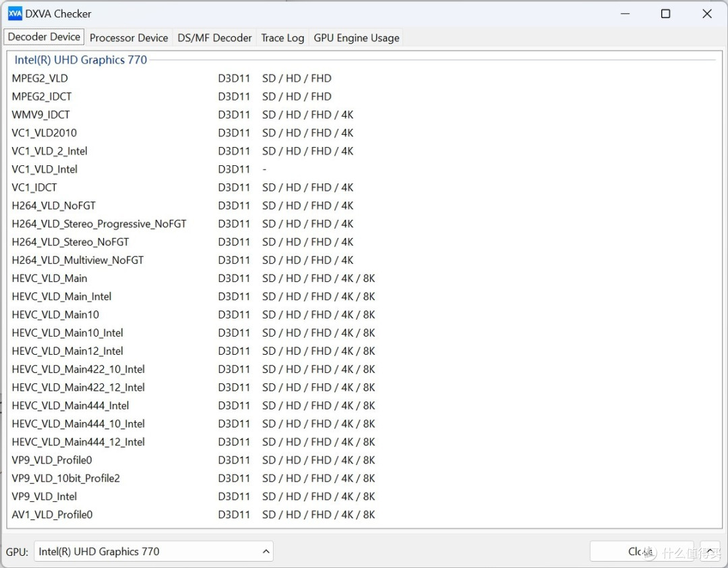
Task: Minimize the DXVA Checker window
Action: coord(625,13)
